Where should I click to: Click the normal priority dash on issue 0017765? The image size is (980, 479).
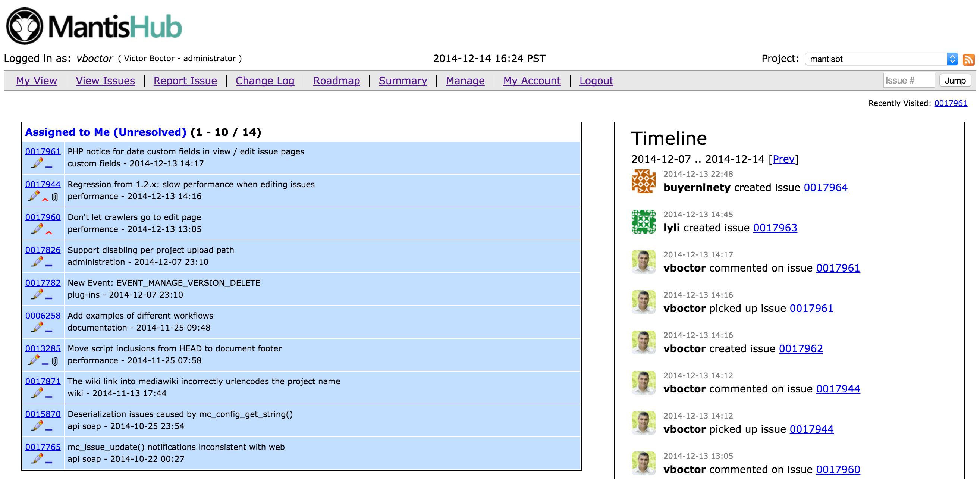pyautogui.click(x=49, y=462)
